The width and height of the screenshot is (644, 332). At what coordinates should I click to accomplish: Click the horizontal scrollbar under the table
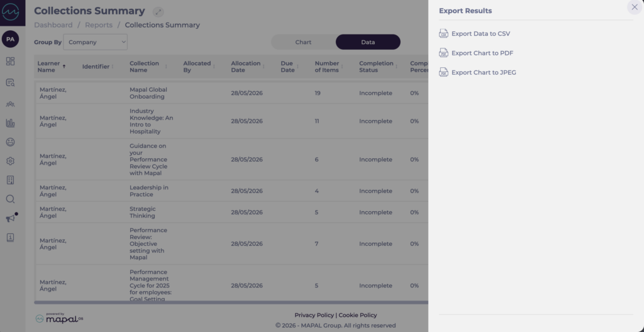231,302
